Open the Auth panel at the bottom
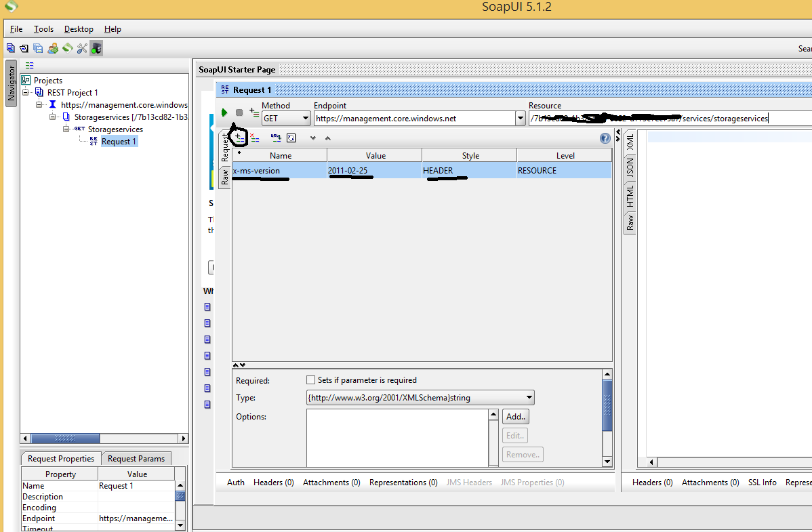The width and height of the screenshot is (812, 532). click(235, 482)
